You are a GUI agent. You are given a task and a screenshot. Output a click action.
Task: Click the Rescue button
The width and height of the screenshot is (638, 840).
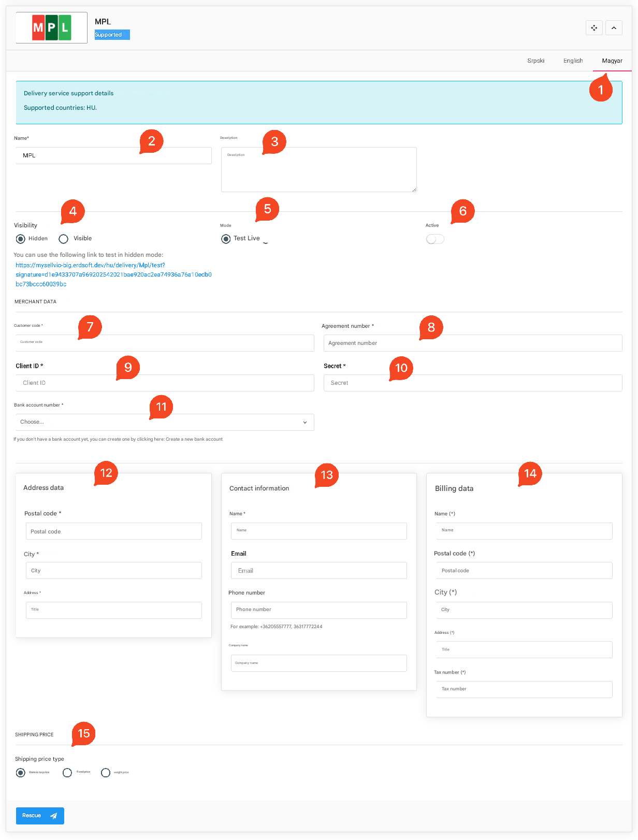click(40, 816)
